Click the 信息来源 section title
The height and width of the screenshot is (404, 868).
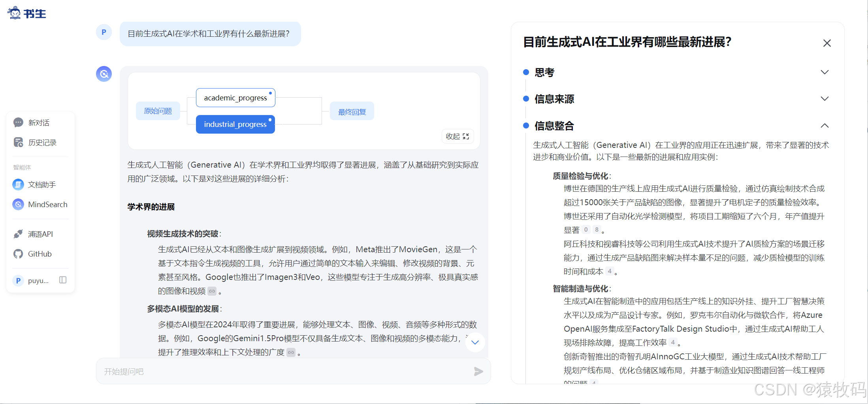[x=554, y=99]
